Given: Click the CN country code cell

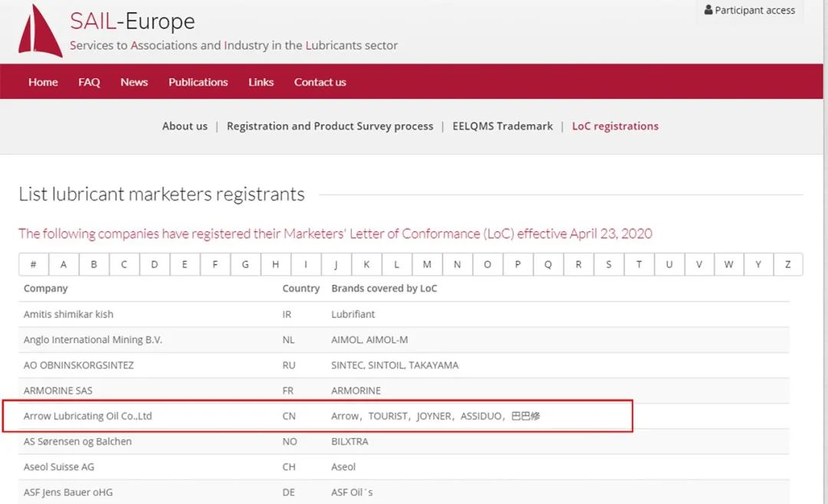Looking at the screenshot, I should click(289, 416).
